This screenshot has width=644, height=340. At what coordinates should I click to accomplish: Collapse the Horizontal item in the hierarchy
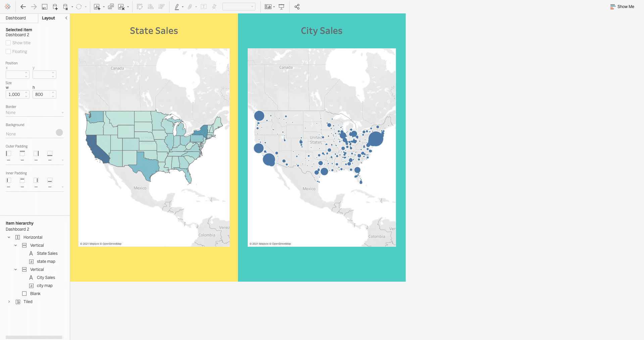click(9, 237)
